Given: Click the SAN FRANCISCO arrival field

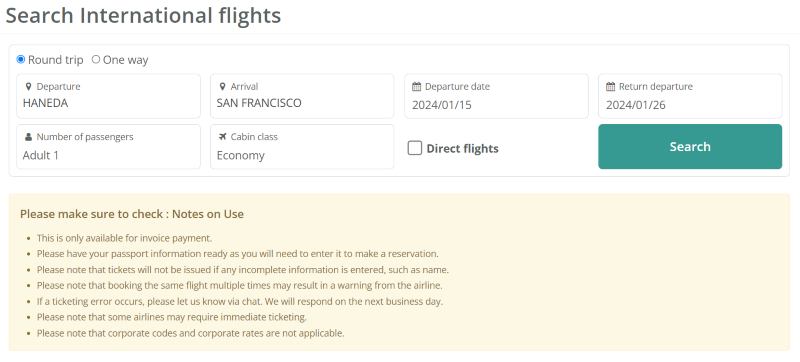Looking at the screenshot, I should pyautogui.click(x=302, y=96).
